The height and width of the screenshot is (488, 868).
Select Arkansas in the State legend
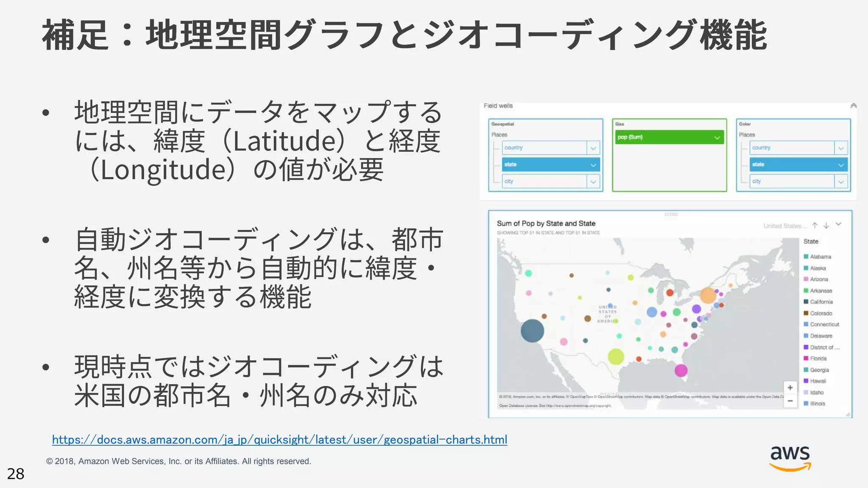[x=818, y=291]
